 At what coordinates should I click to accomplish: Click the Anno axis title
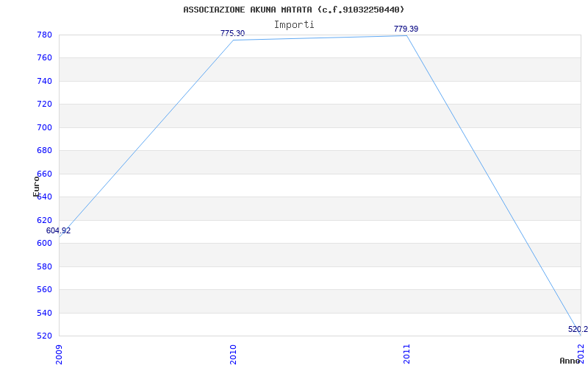(x=570, y=361)
